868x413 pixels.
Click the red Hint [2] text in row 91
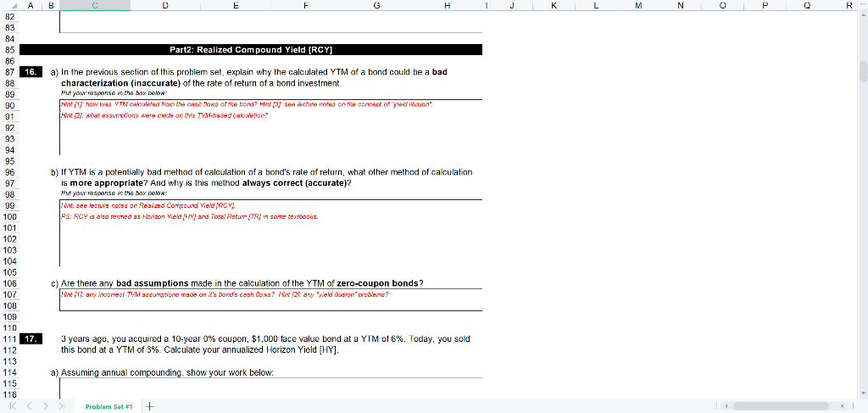click(x=164, y=116)
